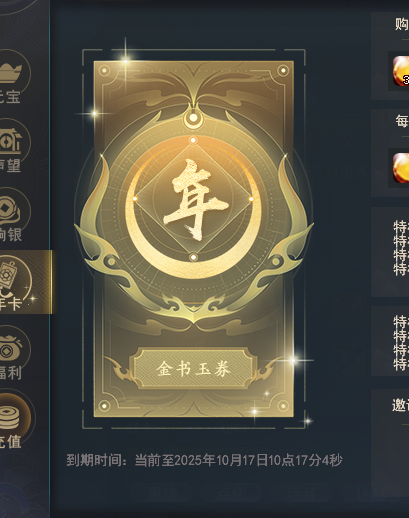The height and width of the screenshot is (518, 409).
Task: Open the 绚银 square-hole coin icon
Action: [x=13, y=211]
